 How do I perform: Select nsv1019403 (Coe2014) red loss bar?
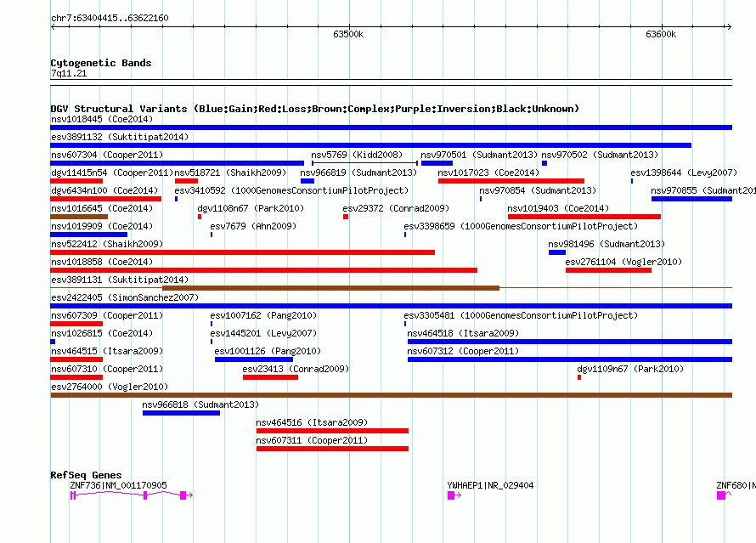(584, 217)
